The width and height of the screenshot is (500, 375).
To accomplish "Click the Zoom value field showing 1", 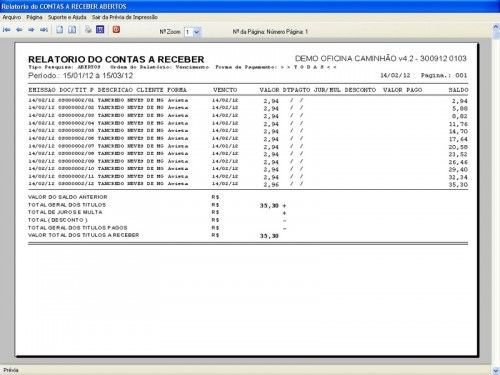I will (x=188, y=32).
